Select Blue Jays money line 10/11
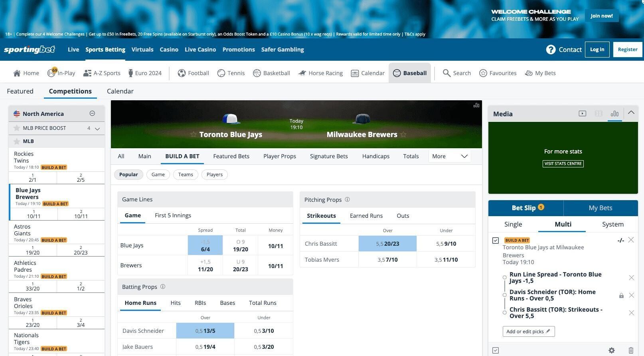Image resolution: width=644 pixels, height=356 pixels. click(275, 245)
